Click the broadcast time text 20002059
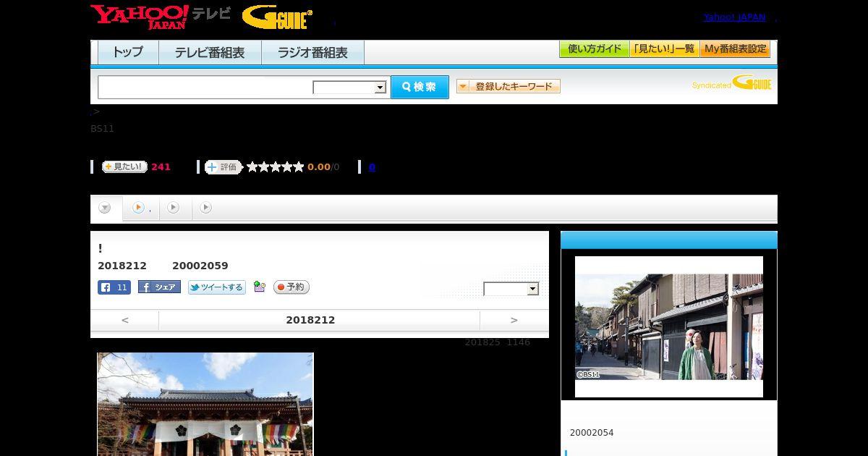Viewport: 868px width, 456px height. [200, 266]
